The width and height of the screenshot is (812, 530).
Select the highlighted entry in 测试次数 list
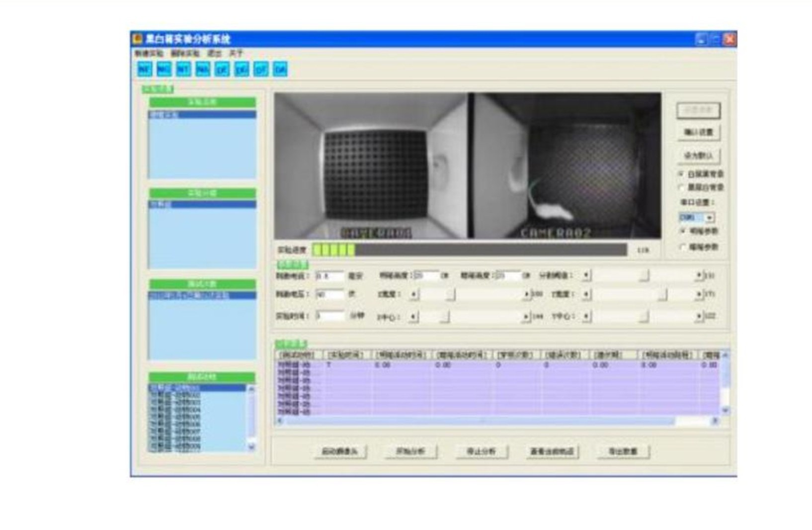coord(202,296)
